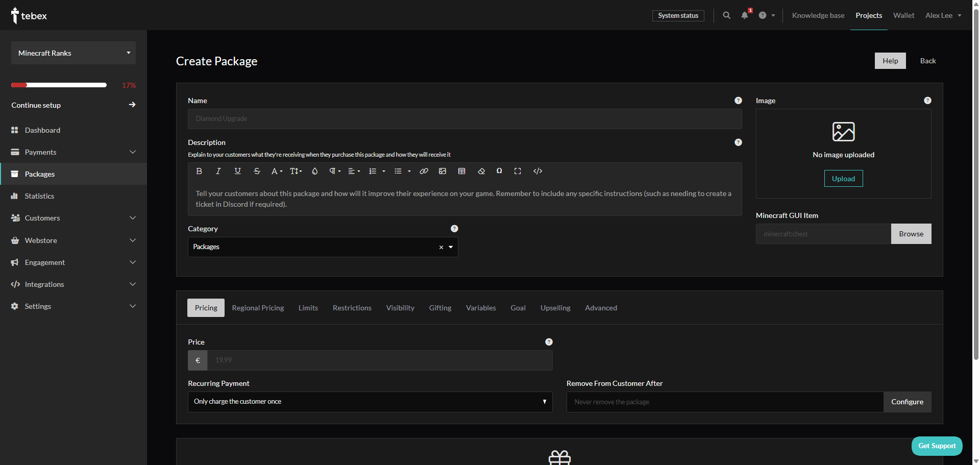
Task: Click the Tebex logo
Action: point(29,15)
